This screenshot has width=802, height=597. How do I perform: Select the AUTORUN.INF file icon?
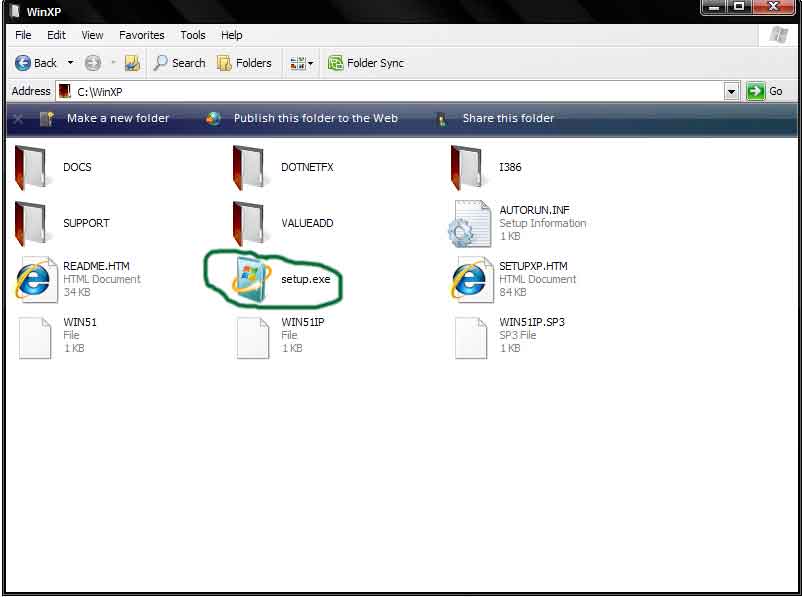click(470, 224)
